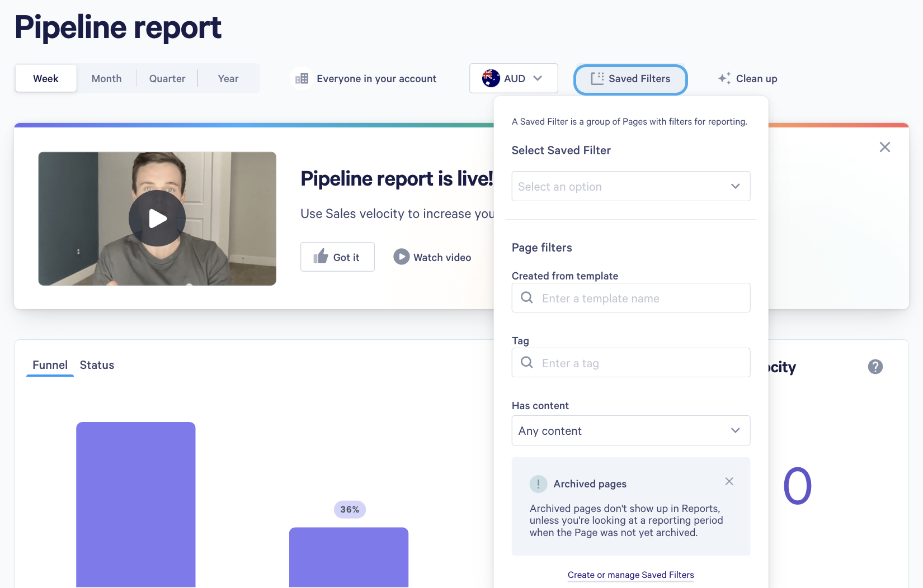Focus the Enter a tag field
Screen dimensions: 923x588
631,362
